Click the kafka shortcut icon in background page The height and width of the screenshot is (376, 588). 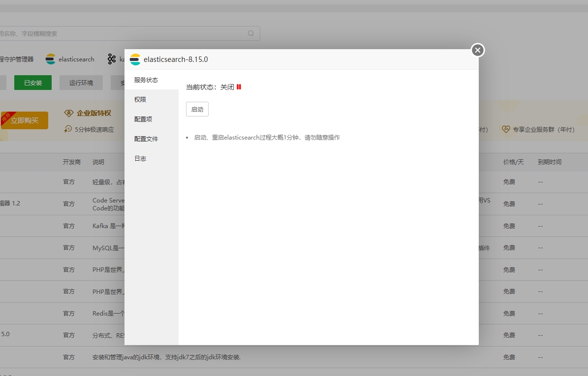[112, 59]
